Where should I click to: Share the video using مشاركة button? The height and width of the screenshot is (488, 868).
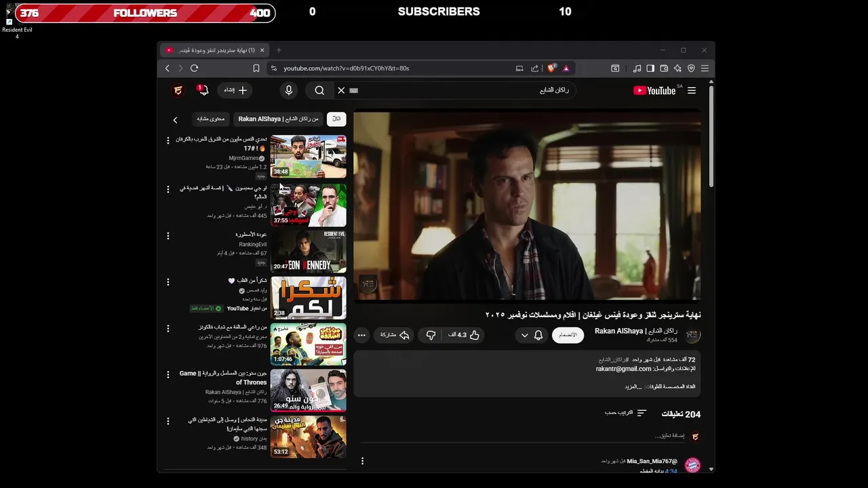click(394, 335)
